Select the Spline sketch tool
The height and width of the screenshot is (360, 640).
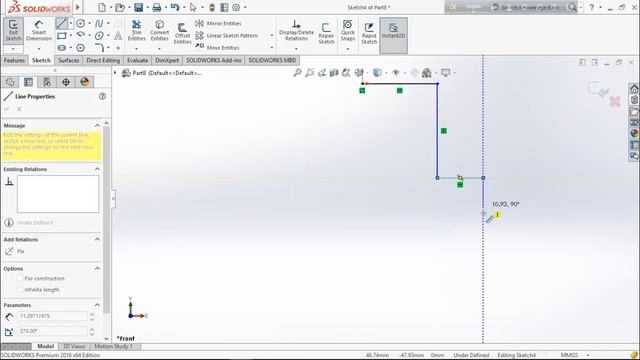click(99, 24)
